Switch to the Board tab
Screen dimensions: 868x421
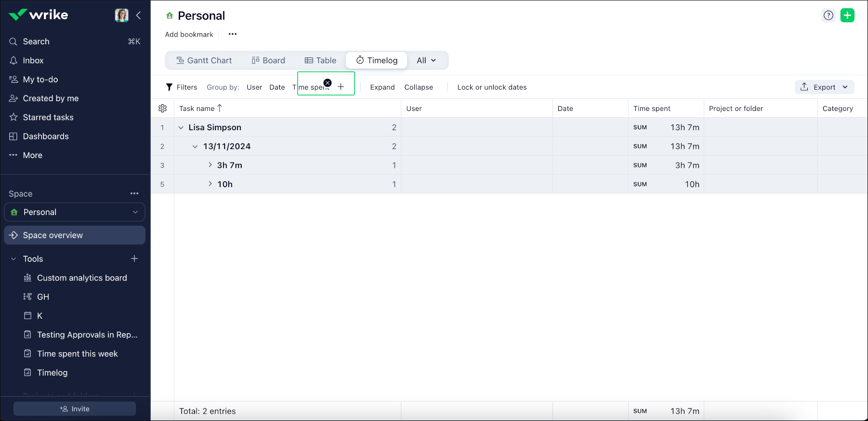point(268,60)
